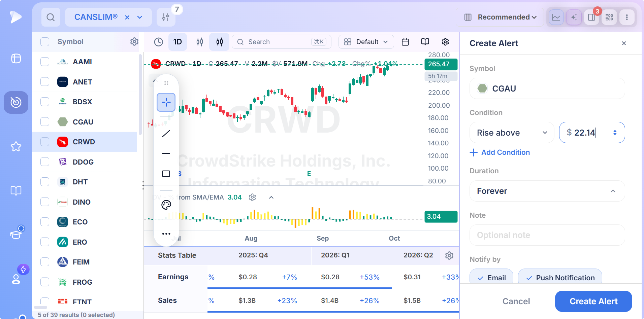Open chart settings gear icon

[445, 42]
